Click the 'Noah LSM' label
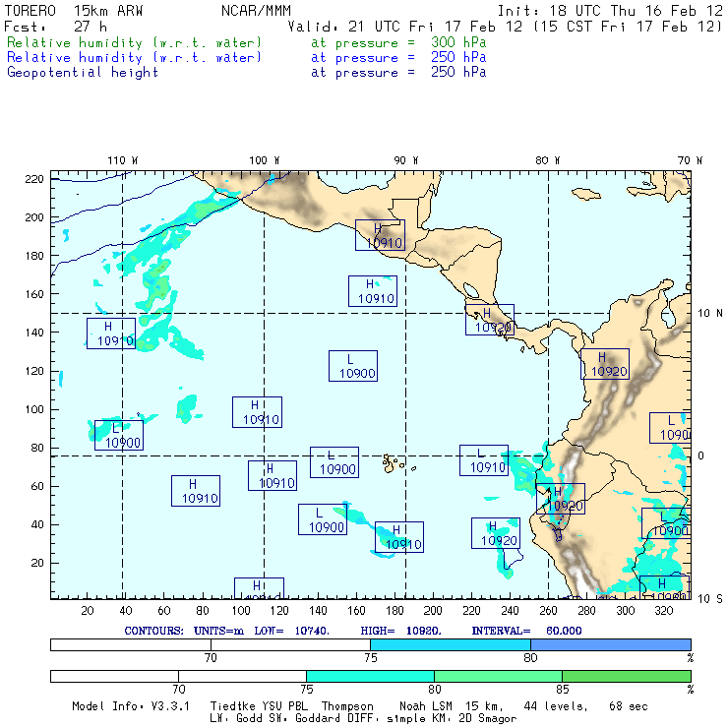The width and height of the screenshot is (728, 728). click(426, 706)
